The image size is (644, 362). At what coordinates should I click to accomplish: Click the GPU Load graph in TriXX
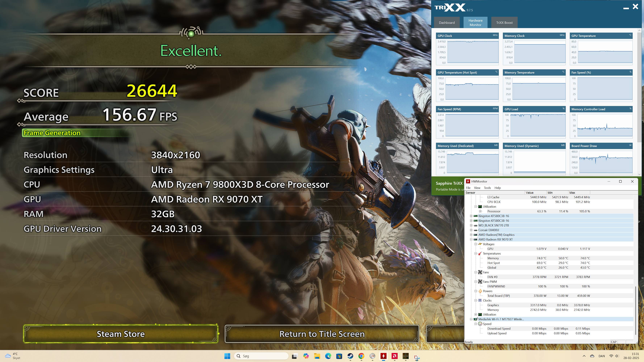click(x=534, y=122)
